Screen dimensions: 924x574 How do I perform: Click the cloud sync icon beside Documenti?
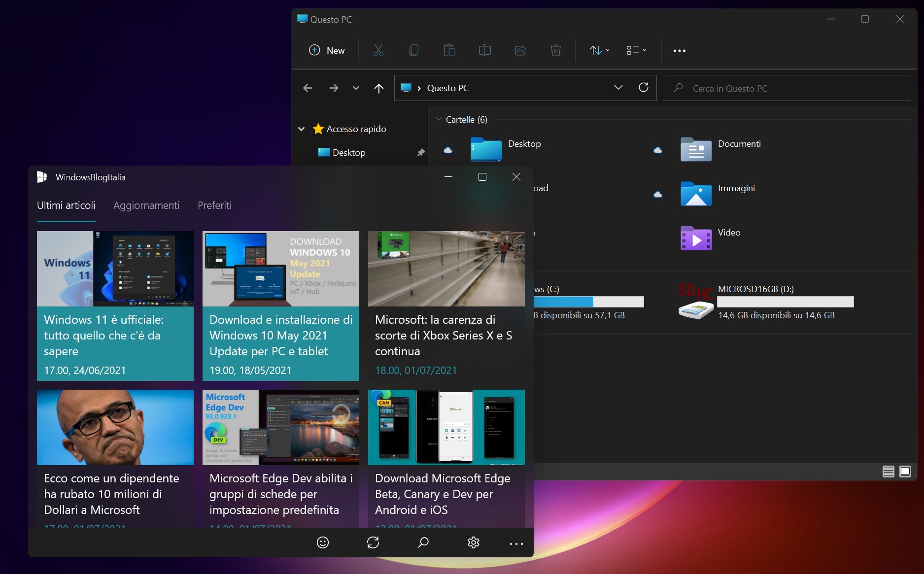[658, 150]
